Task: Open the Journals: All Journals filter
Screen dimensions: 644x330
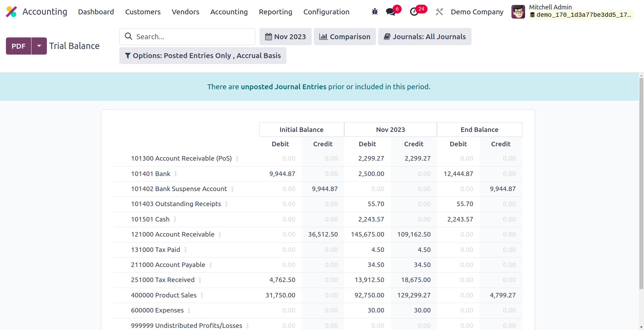Action: (425, 37)
